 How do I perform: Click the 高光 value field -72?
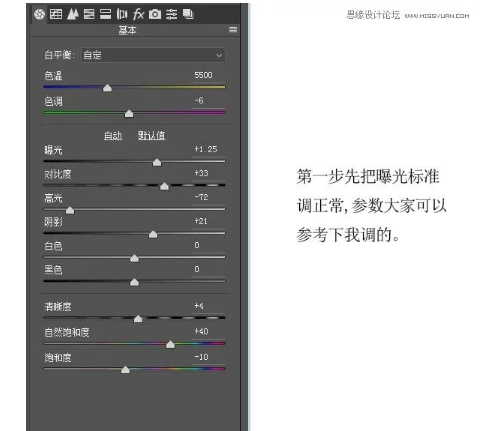click(209, 197)
